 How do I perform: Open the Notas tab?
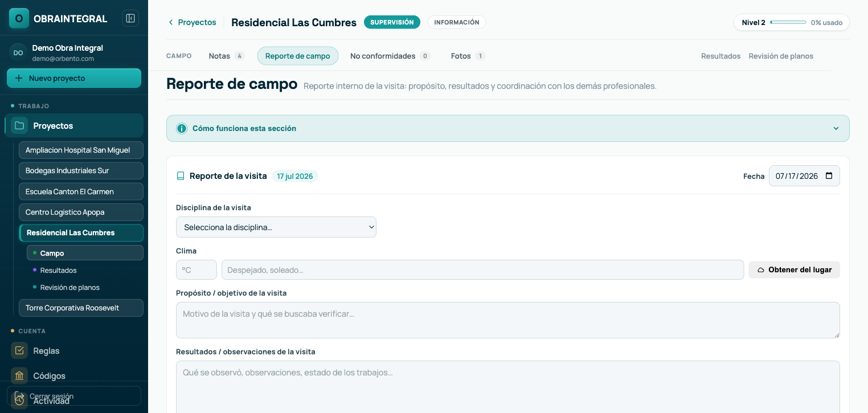coord(226,56)
